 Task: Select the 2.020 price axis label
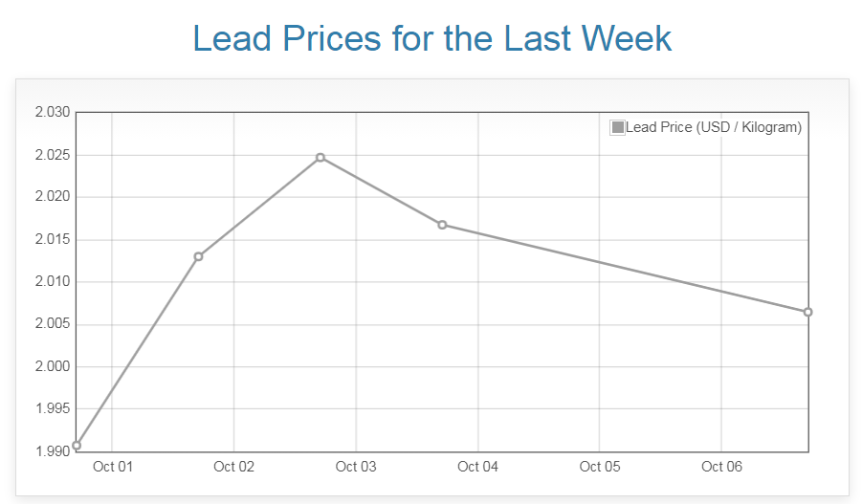53,197
